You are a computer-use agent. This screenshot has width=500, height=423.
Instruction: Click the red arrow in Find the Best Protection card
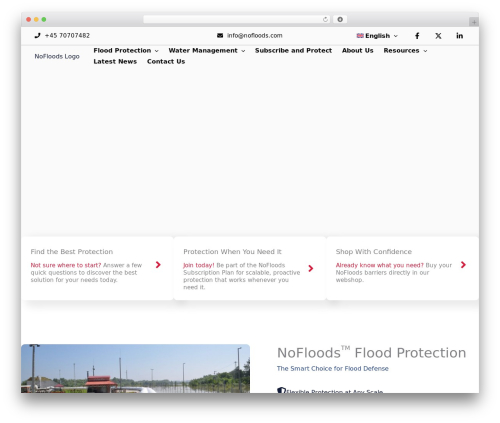click(158, 265)
